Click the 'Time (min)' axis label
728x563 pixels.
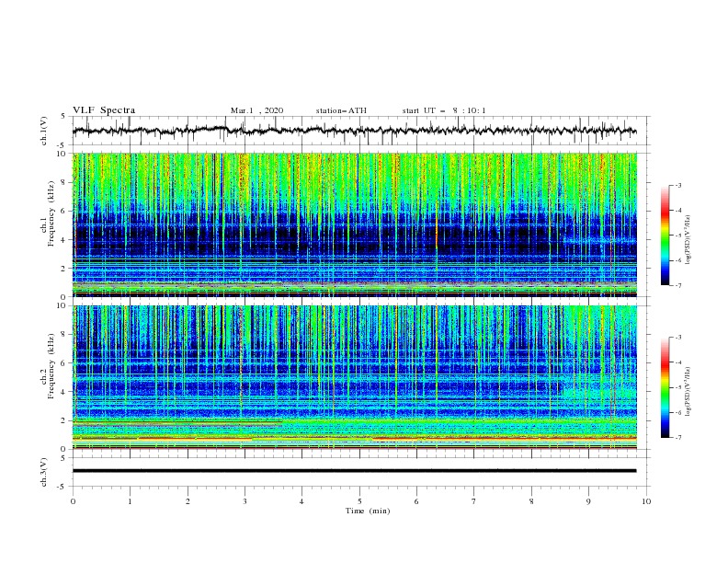click(368, 511)
